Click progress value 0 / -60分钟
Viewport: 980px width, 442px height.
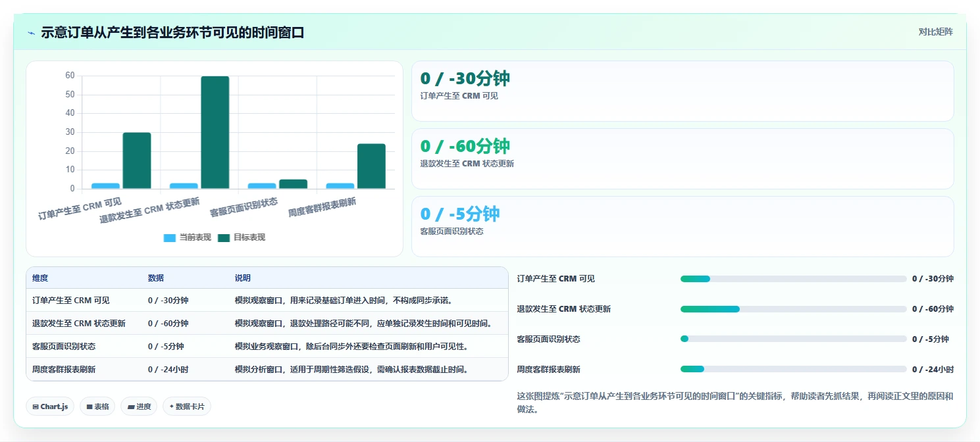point(933,309)
